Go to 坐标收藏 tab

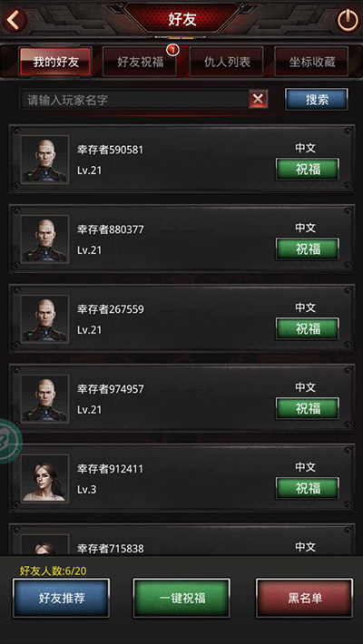point(311,62)
